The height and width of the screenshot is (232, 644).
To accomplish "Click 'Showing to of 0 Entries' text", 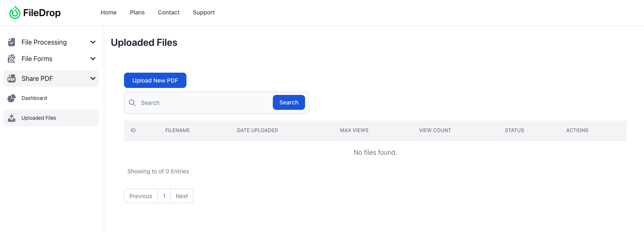I will 158,171.
